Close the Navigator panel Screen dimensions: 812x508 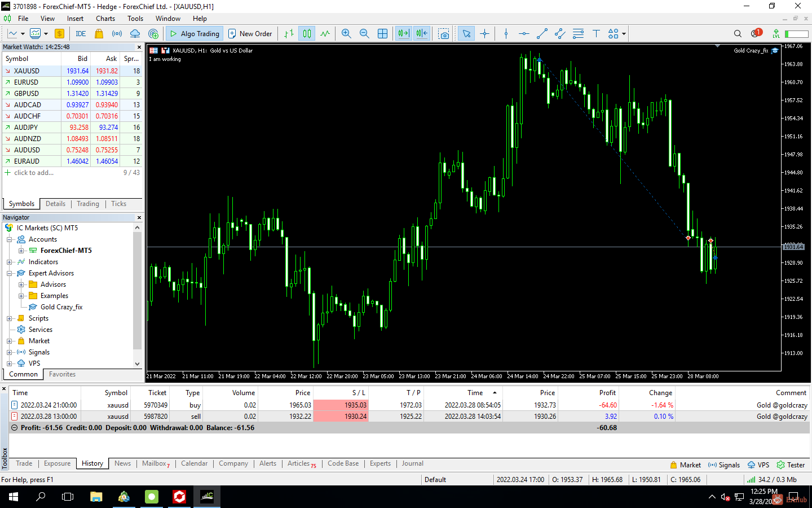click(x=139, y=217)
